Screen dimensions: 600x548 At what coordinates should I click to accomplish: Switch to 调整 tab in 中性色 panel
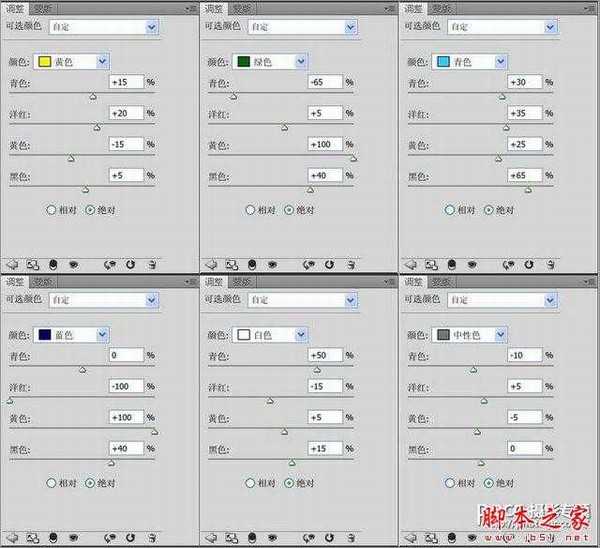click(x=413, y=282)
